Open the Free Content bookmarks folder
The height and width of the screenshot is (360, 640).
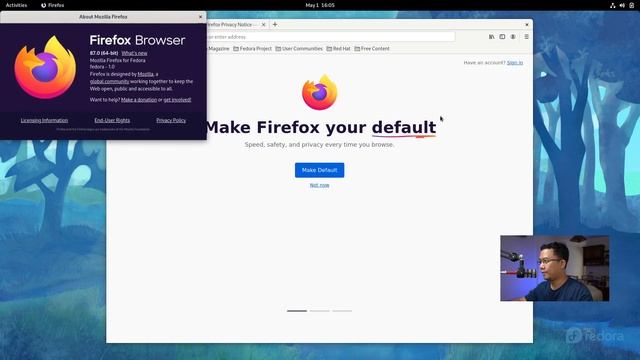pos(372,49)
